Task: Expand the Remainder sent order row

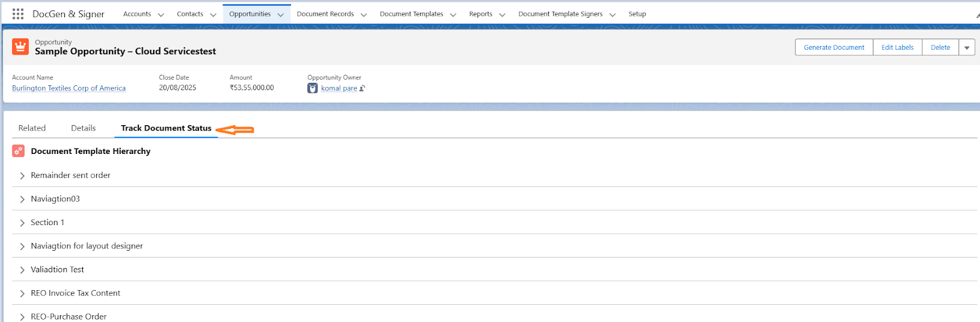Action: [22, 176]
